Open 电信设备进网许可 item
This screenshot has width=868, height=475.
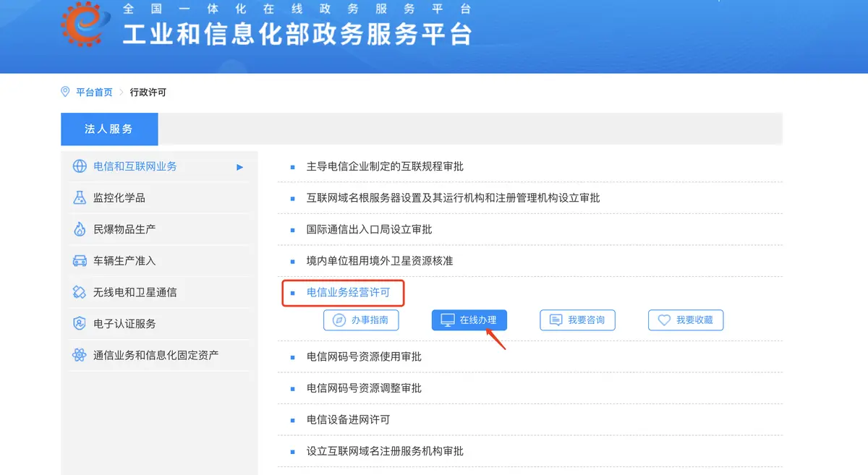348,419
